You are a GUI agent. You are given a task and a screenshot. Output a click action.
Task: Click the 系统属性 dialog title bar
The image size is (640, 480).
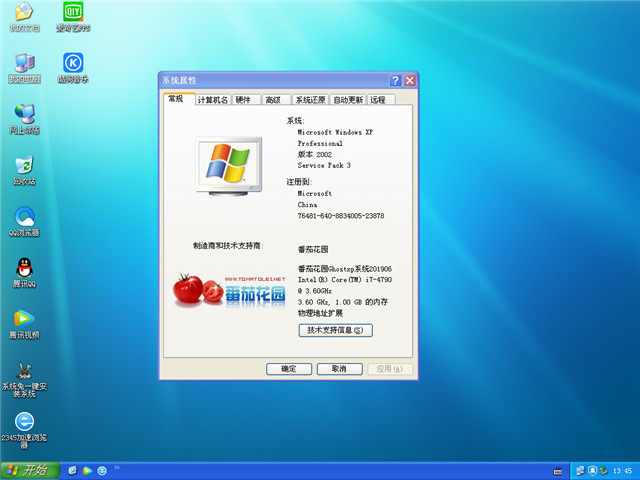click(x=273, y=80)
